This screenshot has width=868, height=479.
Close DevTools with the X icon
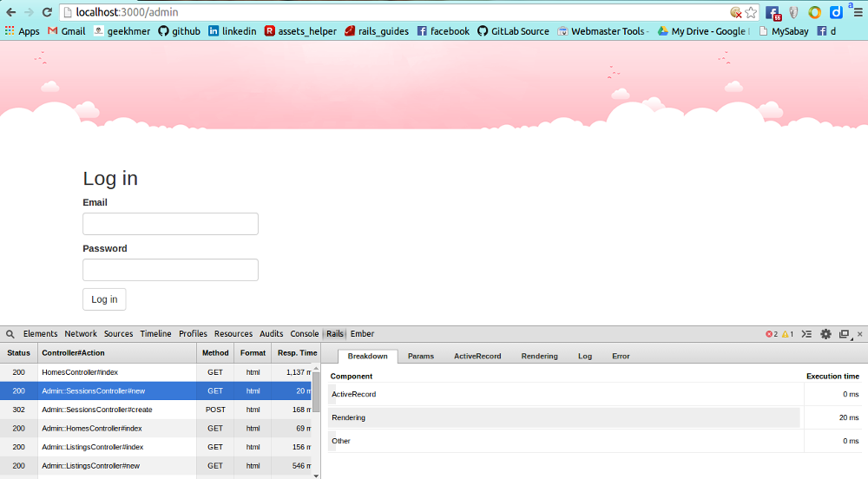click(859, 334)
